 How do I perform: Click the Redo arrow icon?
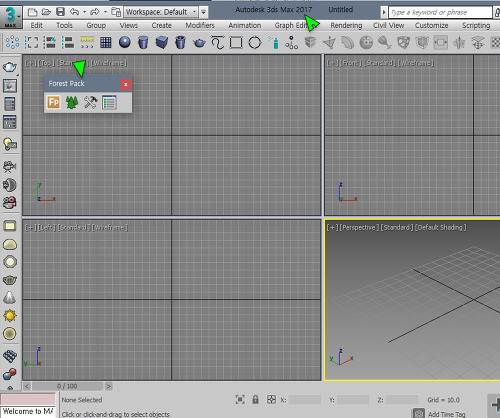pos(95,12)
